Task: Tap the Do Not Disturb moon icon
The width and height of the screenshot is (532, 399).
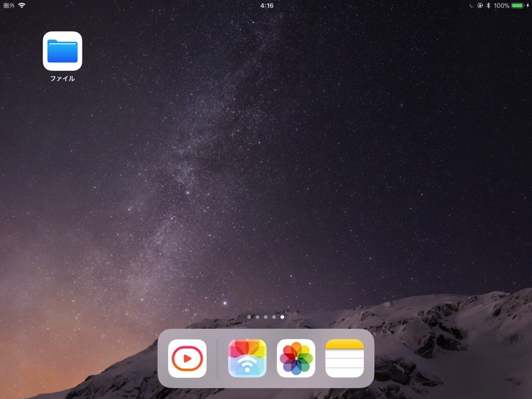Action: [x=471, y=5]
